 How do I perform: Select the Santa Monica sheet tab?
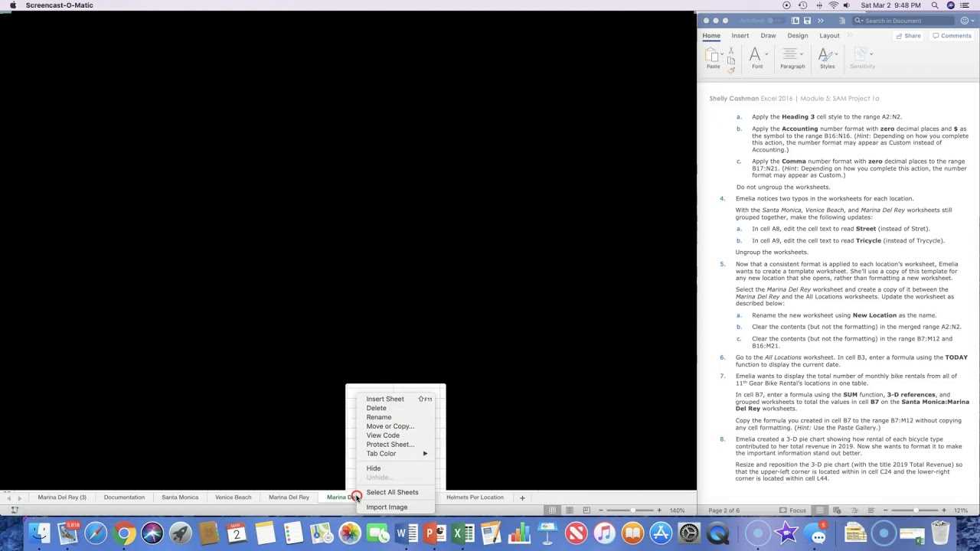coord(180,497)
